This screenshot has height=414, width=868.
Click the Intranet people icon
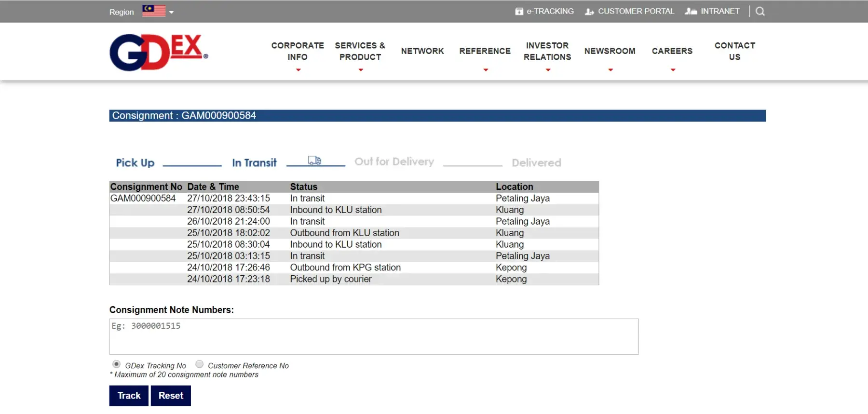tap(691, 11)
